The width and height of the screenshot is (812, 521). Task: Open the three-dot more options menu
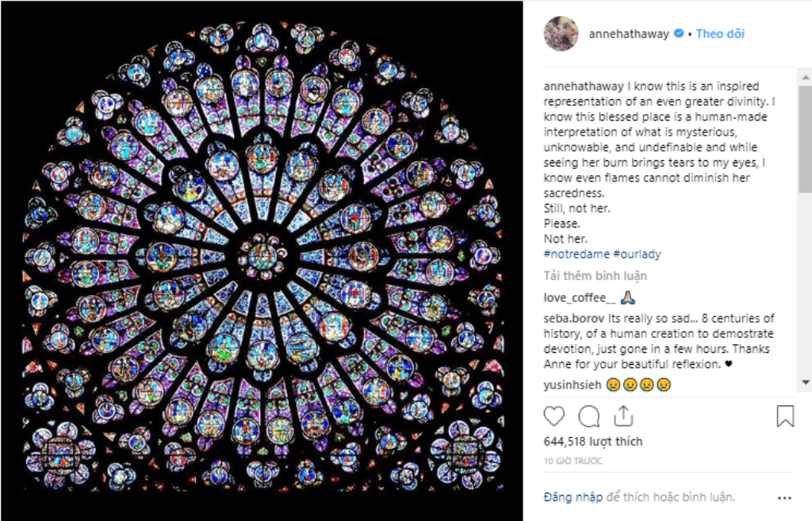point(784,498)
